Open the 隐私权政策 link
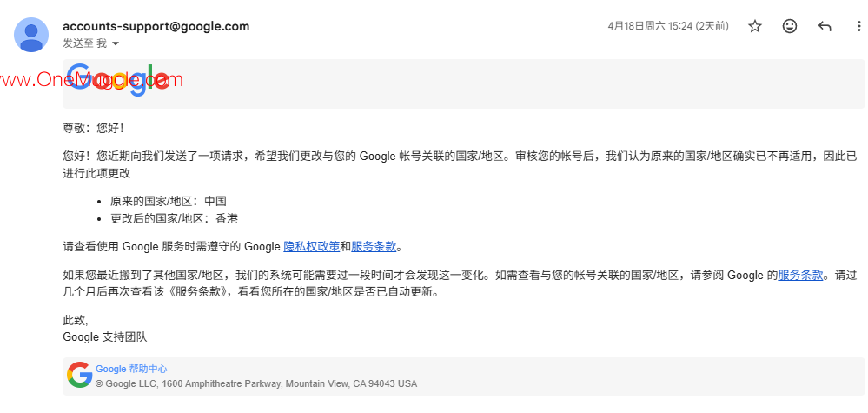Screen dimensions: 868x413 (312, 247)
